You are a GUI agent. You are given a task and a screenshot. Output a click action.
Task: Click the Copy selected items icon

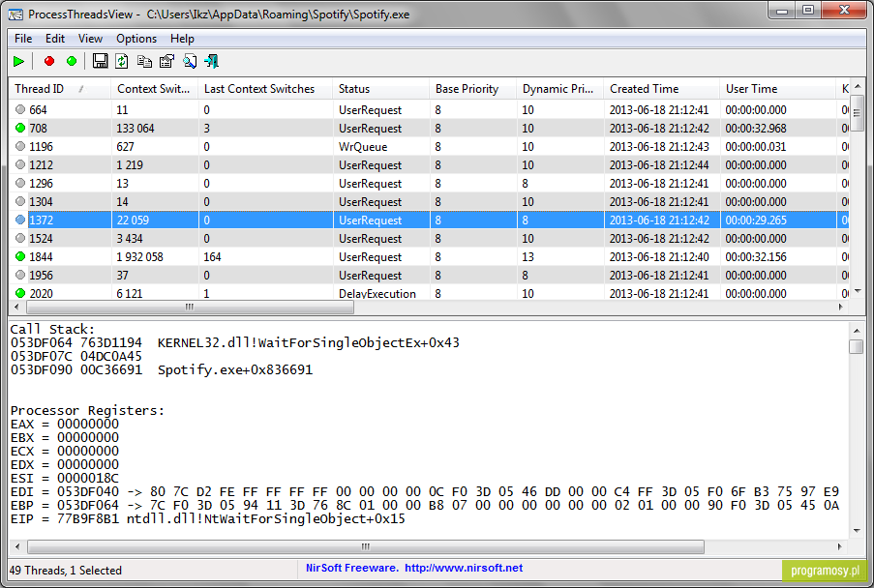coord(144,61)
